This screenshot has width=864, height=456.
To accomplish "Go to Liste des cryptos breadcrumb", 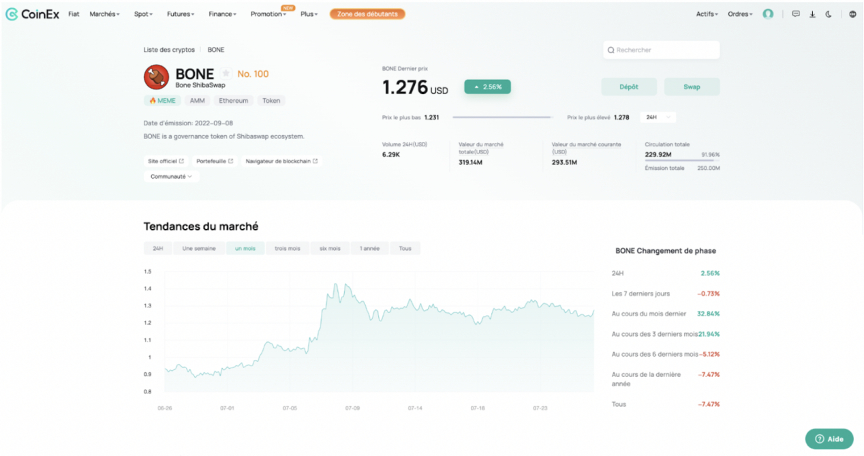I will pos(169,50).
